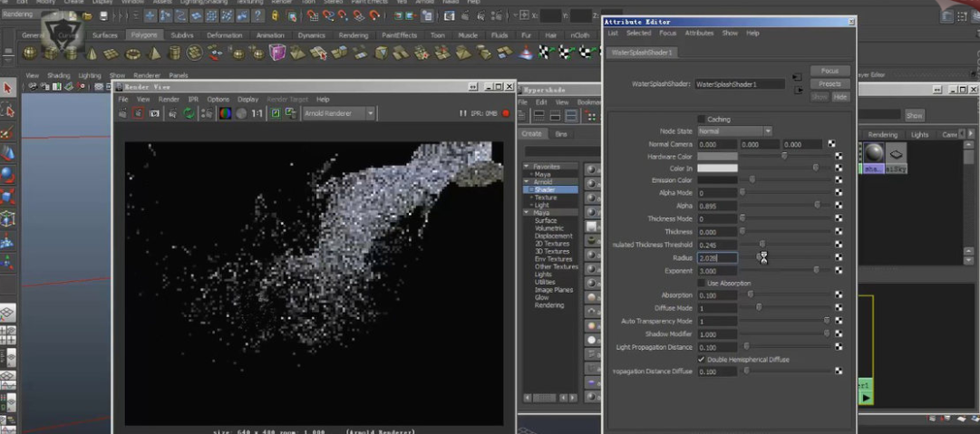Image resolution: width=980 pixels, height=434 pixels.
Task: Choose the select arrow tool in toolbox
Action: [x=8, y=88]
